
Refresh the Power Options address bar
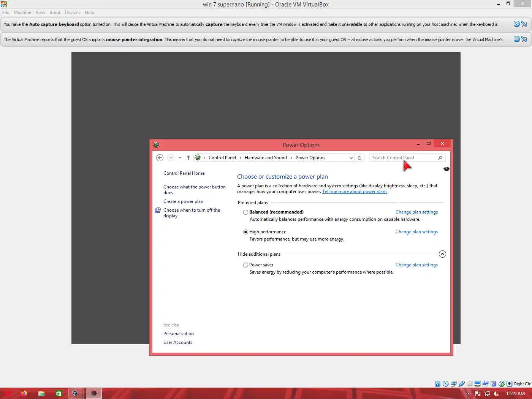point(359,158)
